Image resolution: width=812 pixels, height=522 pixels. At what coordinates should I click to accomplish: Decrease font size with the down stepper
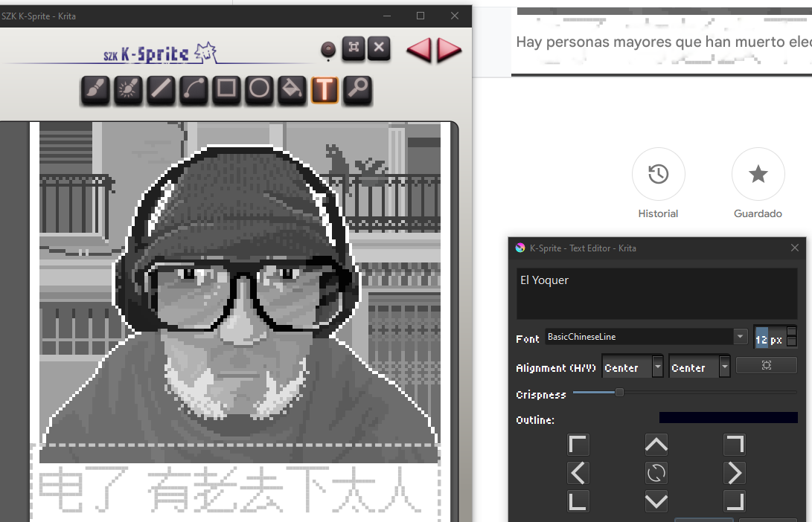click(x=792, y=341)
